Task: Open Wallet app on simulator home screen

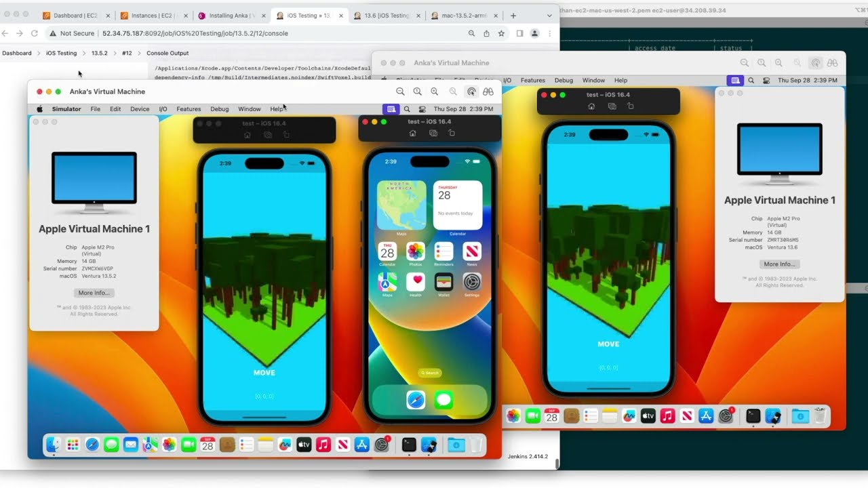Action: 443,282
